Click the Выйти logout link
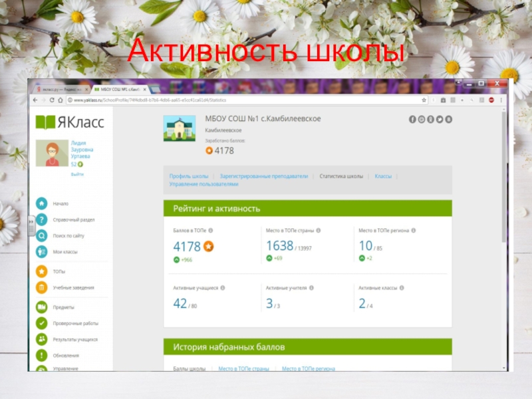Screen dimensions: 532x399 pos(77,174)
